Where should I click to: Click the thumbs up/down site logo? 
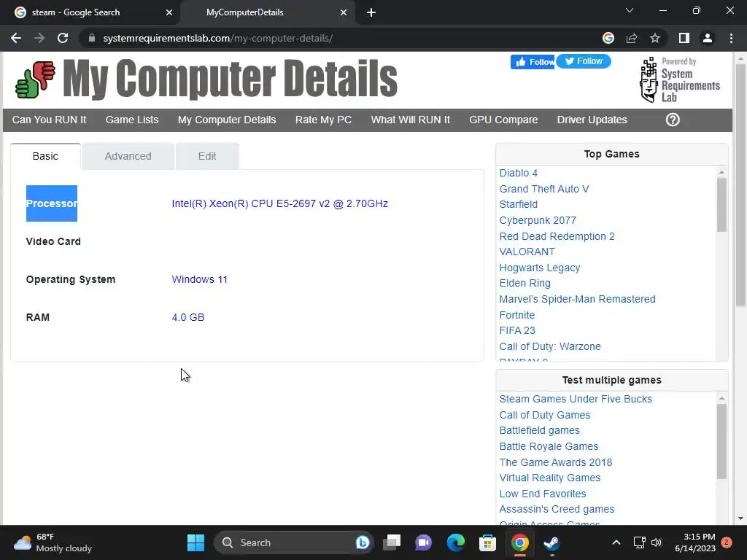[x=35, y=79]
